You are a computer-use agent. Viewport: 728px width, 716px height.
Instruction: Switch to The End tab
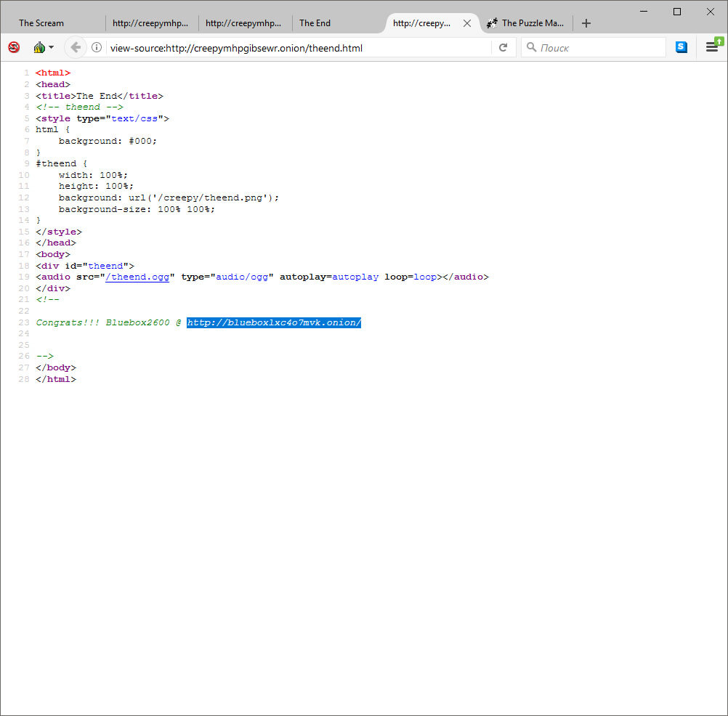[x=315, y=23]
